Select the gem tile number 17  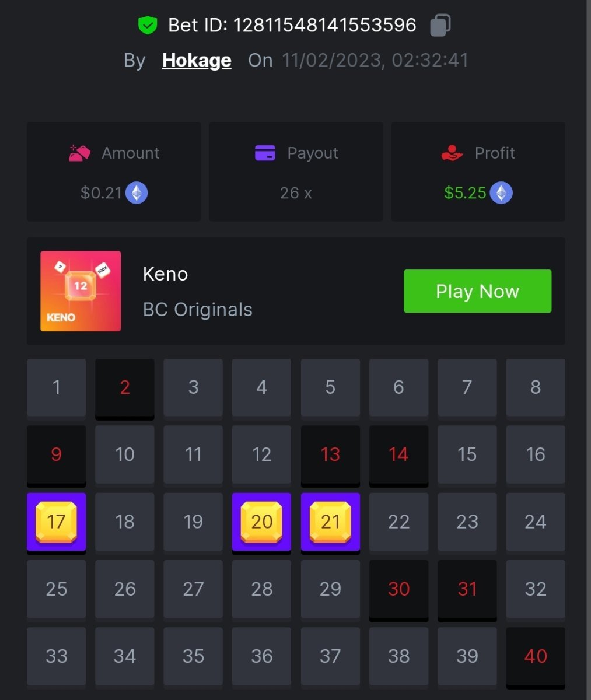(56, 522)
